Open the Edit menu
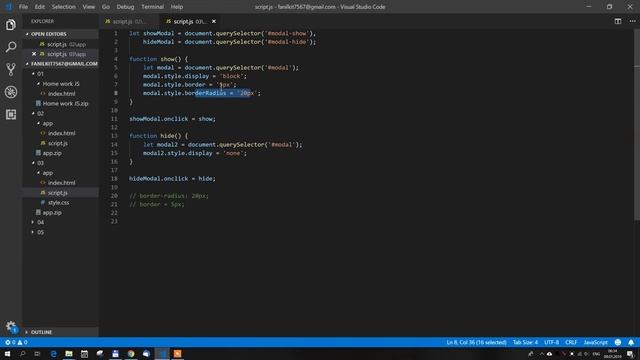 (x=40, y=7)
